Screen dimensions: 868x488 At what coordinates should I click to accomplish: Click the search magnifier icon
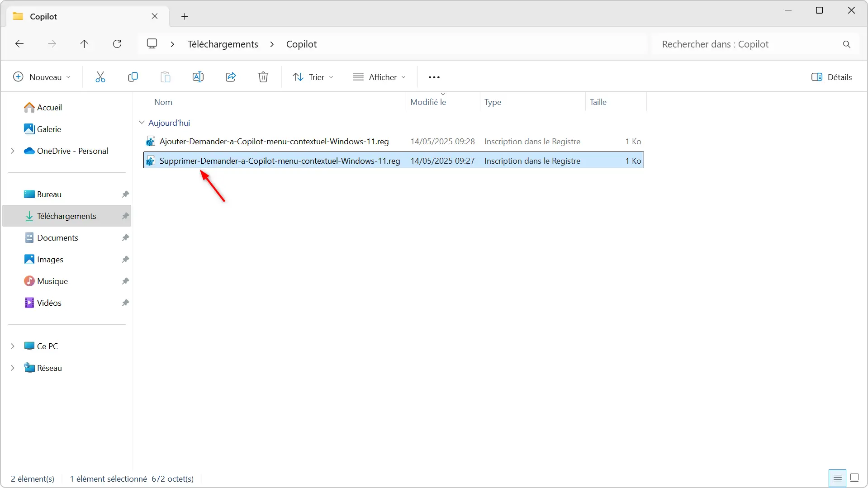847,44
